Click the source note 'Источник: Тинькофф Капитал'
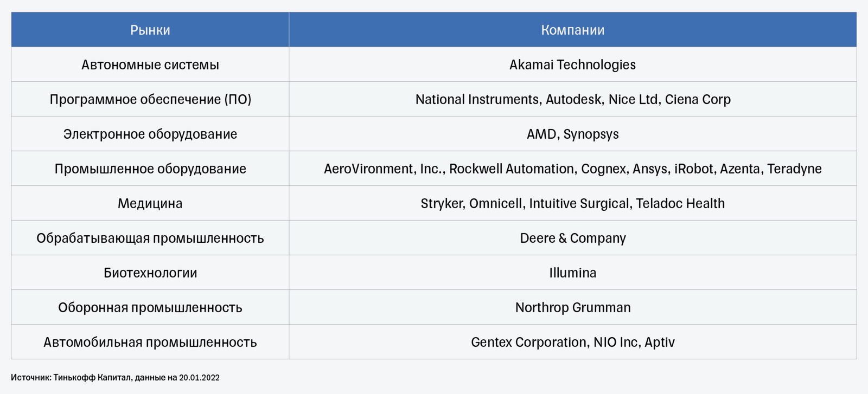The image size is (868, 394). 115,378
